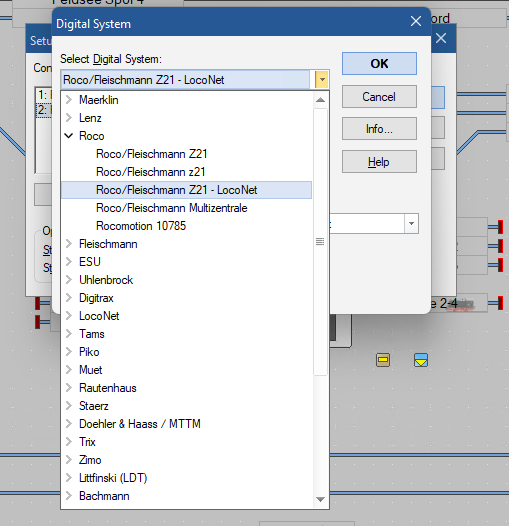Open the lower combo box arrow in dialog
This screenshot has height=526, width=509.
click(411, 223)
